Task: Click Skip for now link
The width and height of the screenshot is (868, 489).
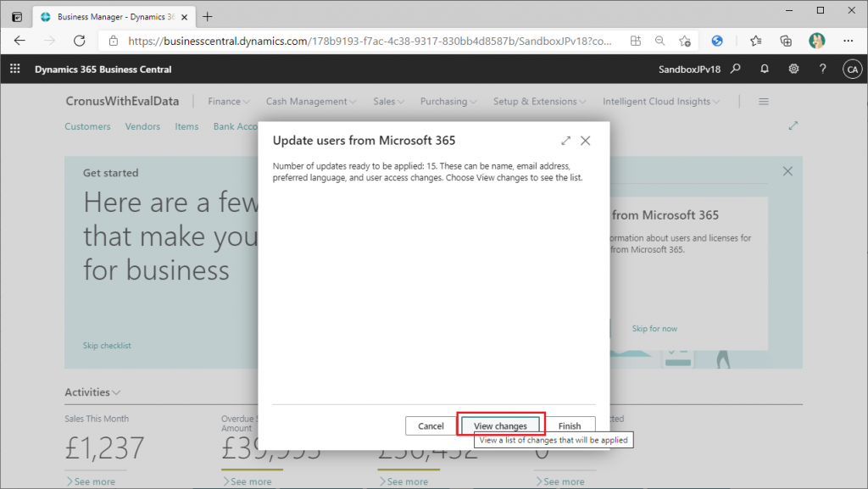Action: coord(654,329)
